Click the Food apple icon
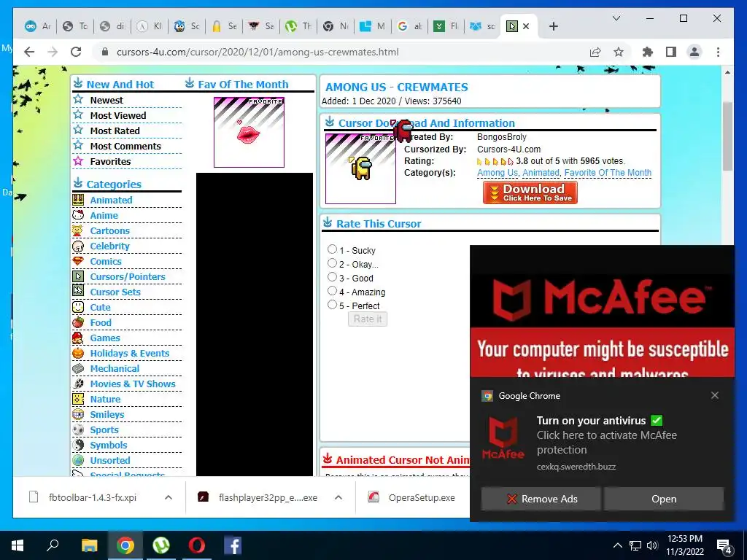The image size is (747, 560). [78, 322]
